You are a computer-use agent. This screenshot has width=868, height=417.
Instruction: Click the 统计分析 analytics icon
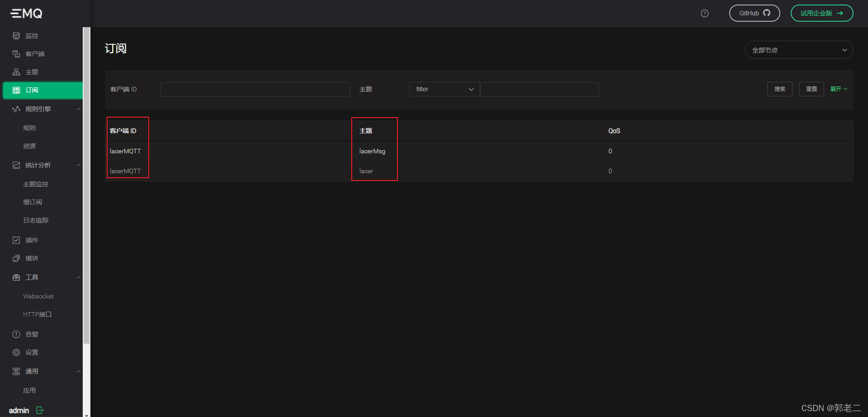16,165
